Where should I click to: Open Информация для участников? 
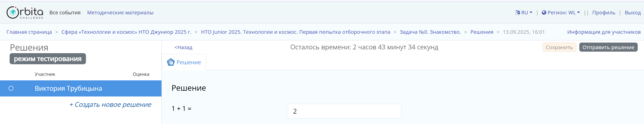[604, 32]
